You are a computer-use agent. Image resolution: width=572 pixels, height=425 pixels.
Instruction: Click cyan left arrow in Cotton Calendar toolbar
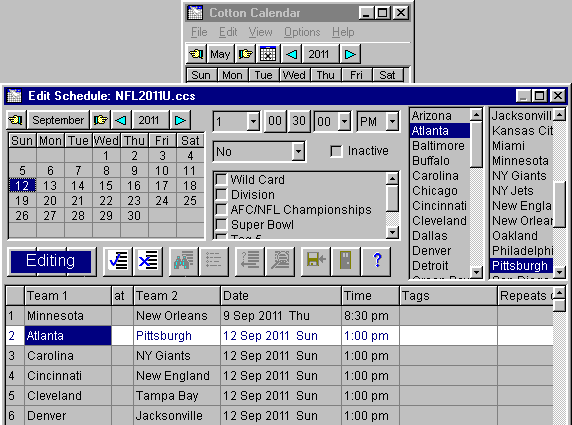point(292,54)
